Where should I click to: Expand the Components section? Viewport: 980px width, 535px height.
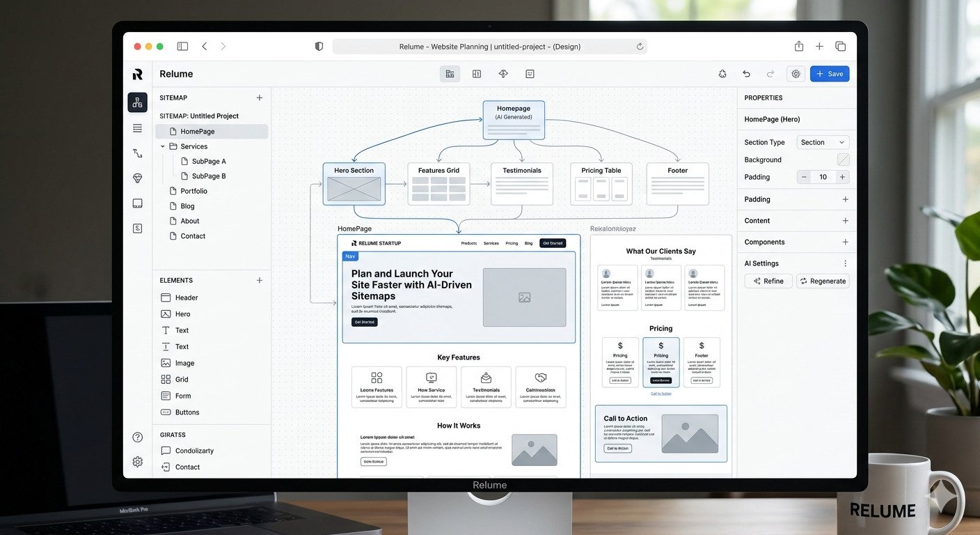(845, 242)
